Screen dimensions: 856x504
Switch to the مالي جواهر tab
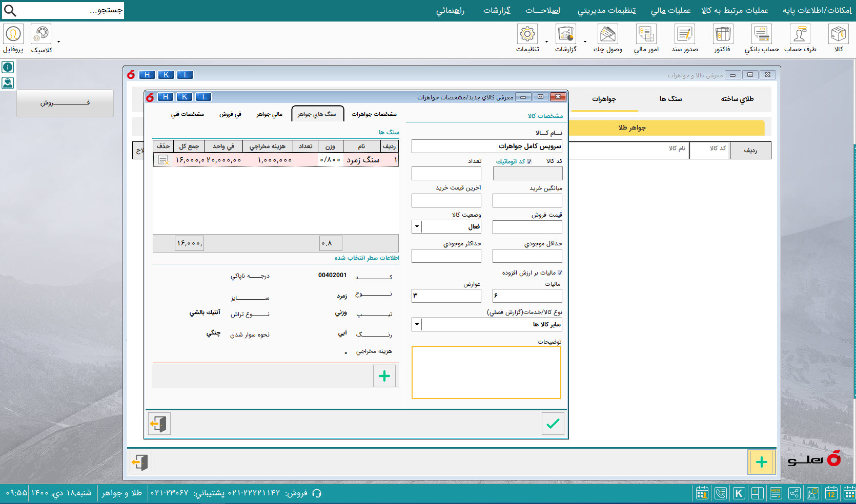pos(269,114)
